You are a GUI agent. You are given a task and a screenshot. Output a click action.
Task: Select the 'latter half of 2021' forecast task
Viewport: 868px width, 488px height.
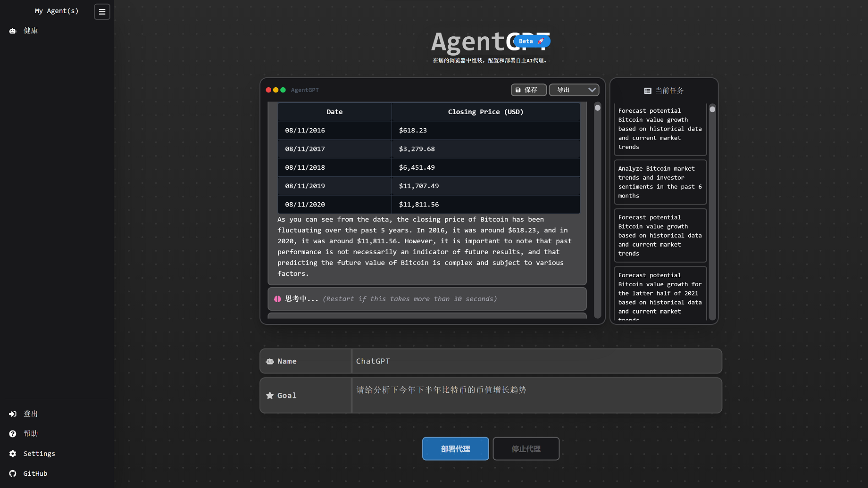pos(660,293)
